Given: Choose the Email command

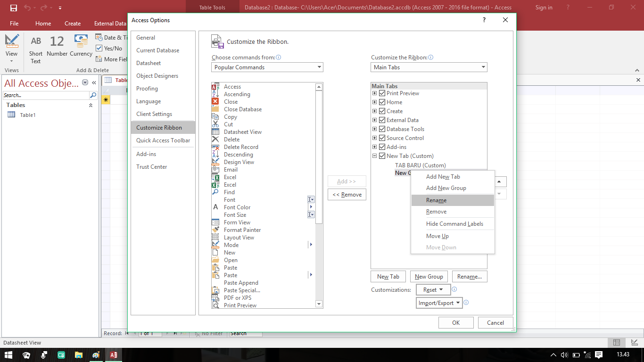Looking at the screenshot, I should (x=231, y=170).
